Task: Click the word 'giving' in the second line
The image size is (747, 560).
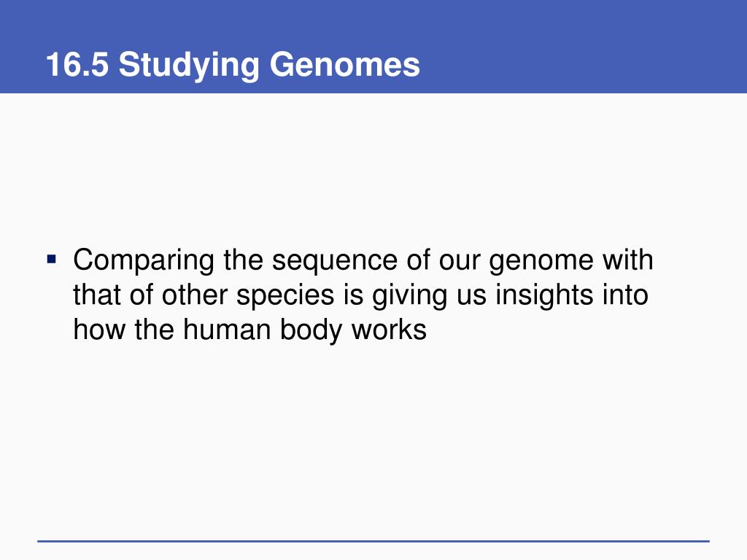Action: pyautogui.click(x=410, y=296)
